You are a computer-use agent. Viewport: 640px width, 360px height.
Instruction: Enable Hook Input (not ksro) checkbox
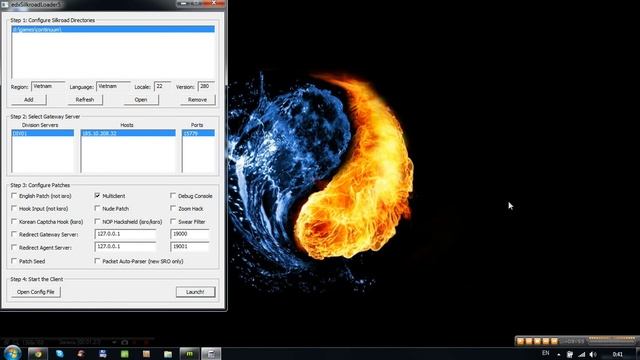point(14,209)
